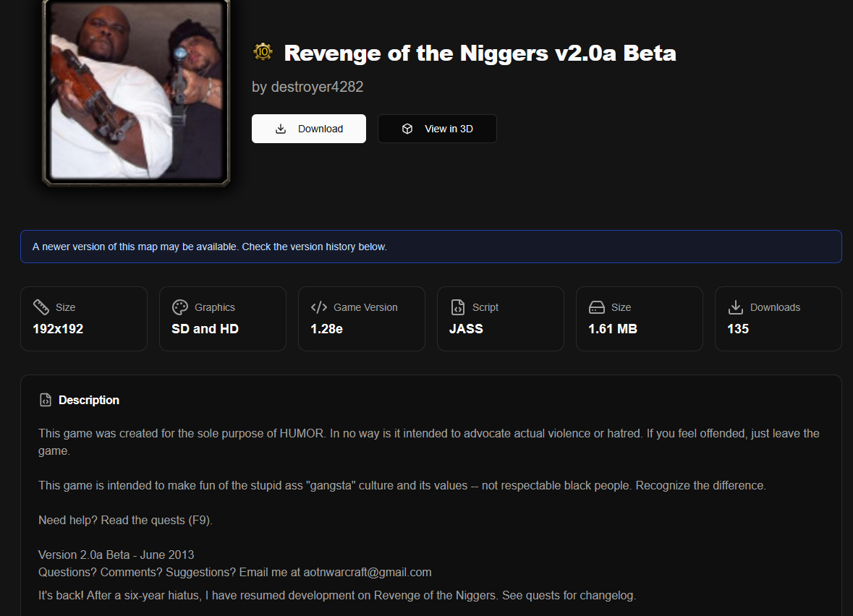Click the download icon on Downloads card

736,307
